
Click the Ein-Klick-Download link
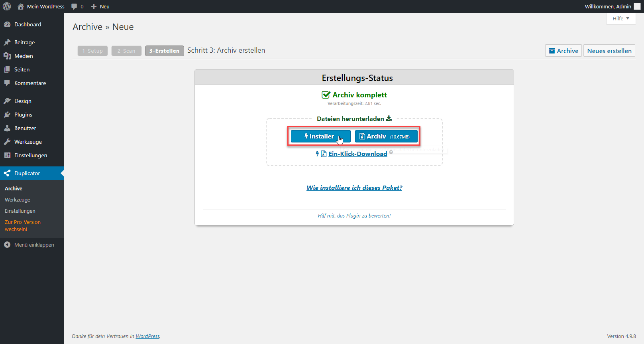[x=357, y=154]
